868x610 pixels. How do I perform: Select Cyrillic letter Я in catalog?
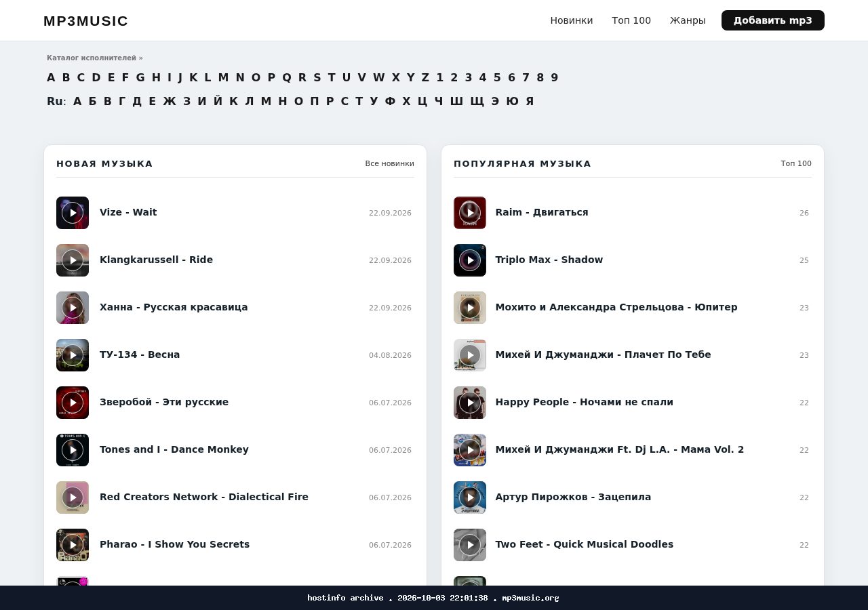click(530, 101)
